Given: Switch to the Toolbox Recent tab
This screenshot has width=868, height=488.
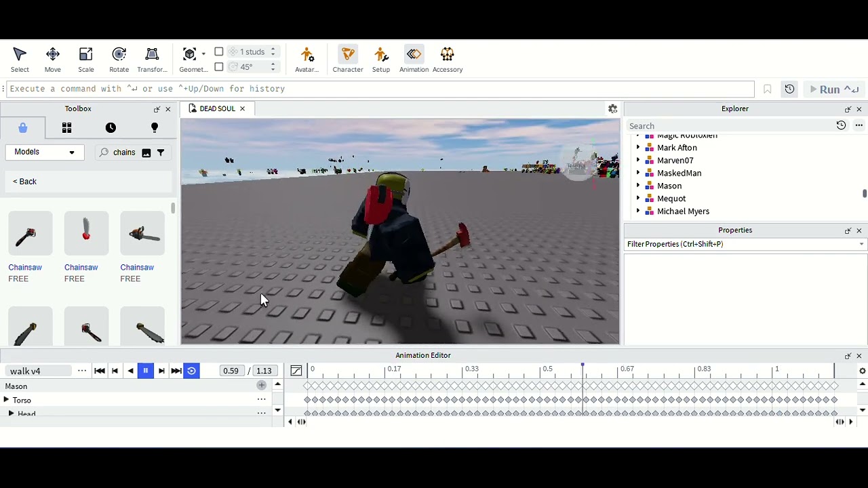Looking at the screenshot, I should click(x=111, y=128).
